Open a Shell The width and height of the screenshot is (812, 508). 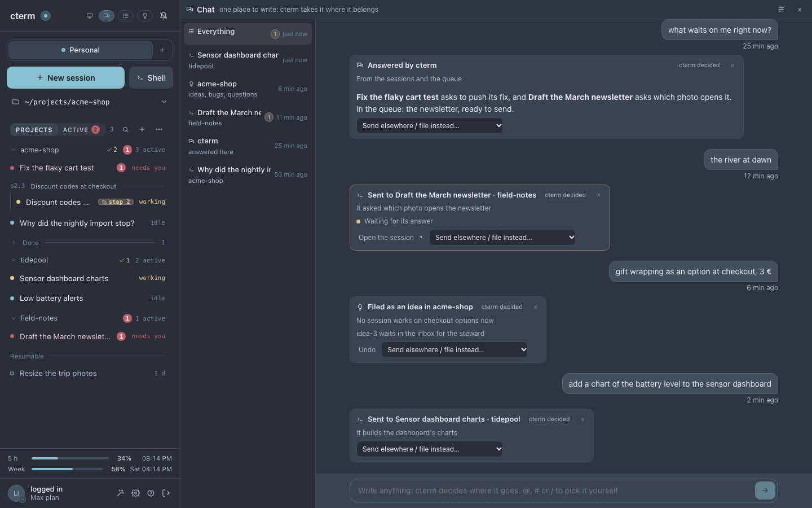coord(151,78)
